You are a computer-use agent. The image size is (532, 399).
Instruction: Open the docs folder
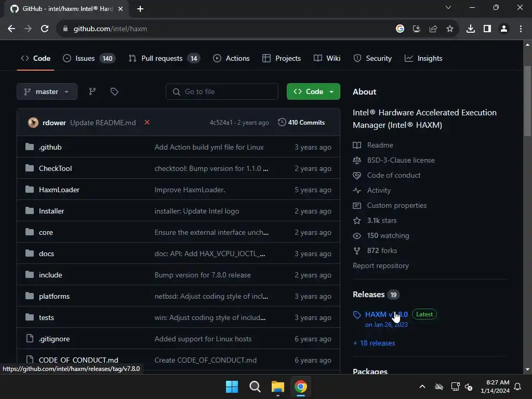point(46,254)
